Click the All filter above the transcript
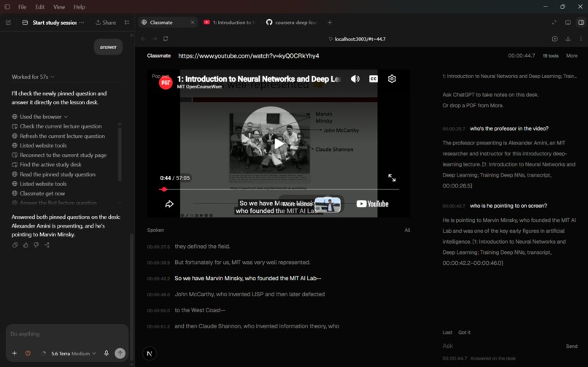Screen dimensions: 588x367 click(x=407, y=230)
